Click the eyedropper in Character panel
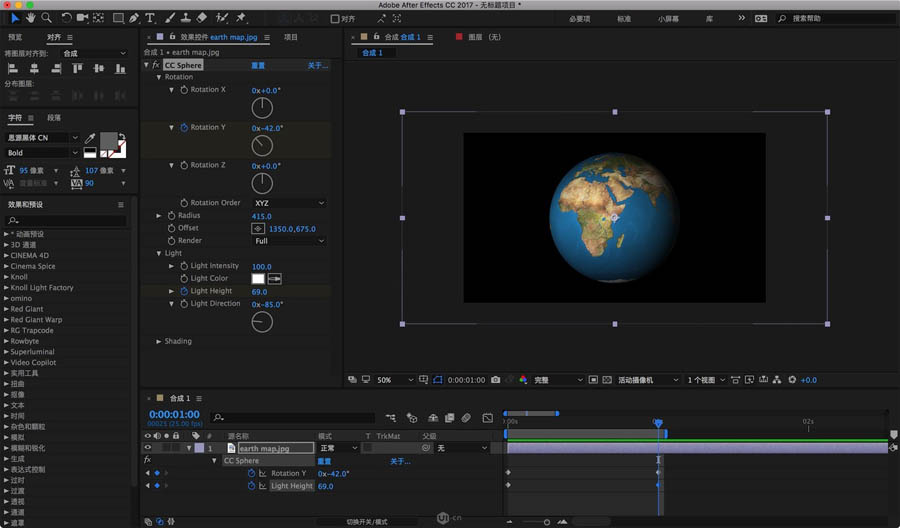900x528 pixels. 90,139
